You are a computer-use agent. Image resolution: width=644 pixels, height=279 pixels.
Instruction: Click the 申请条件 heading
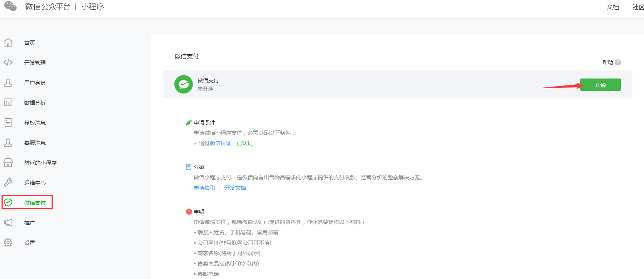click(204, 122)
